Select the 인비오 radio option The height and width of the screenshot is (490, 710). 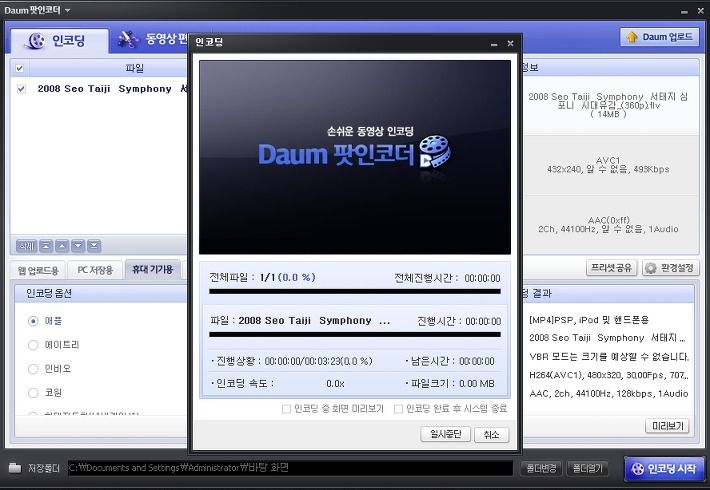point(33,369)
